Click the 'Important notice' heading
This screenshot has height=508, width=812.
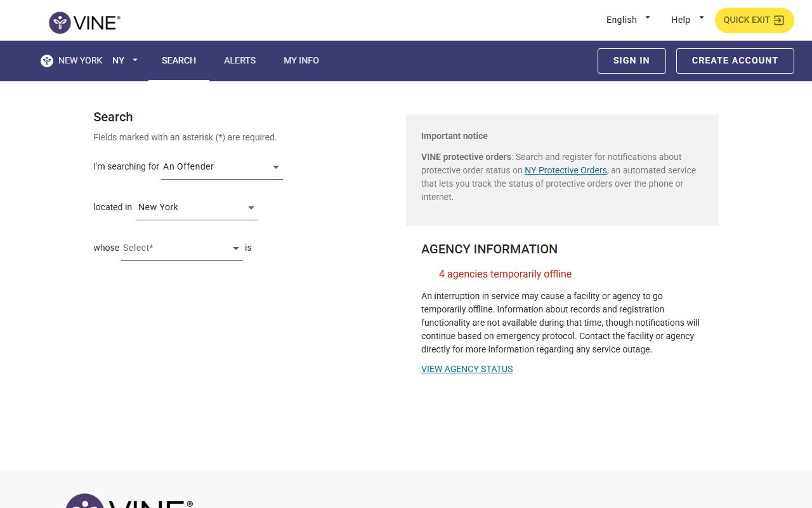(x=454, y=136)
